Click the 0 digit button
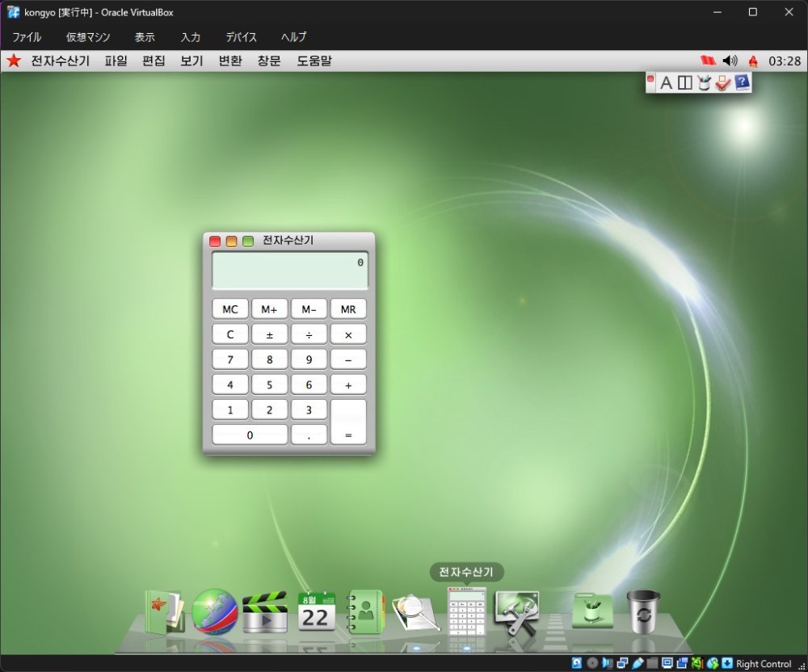This screenshot has width=808, height=672. click(250, 435)
